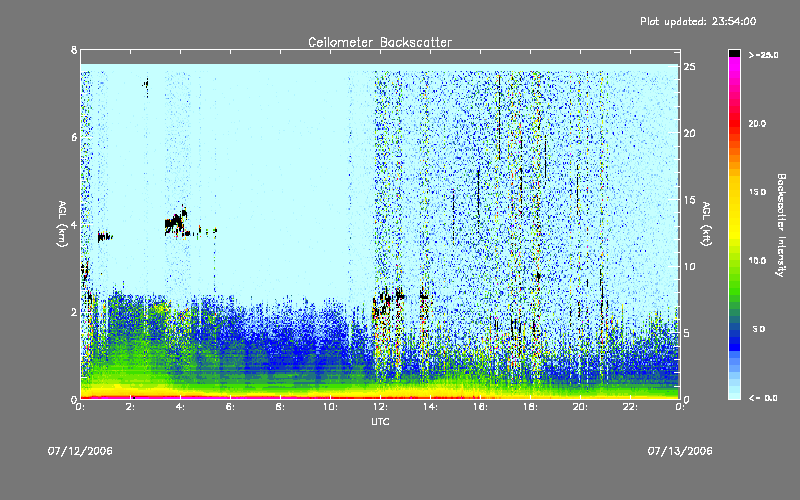800x500 pixels.
Task: Click the "20.0" colorbar value label
Action: point(757,124)
